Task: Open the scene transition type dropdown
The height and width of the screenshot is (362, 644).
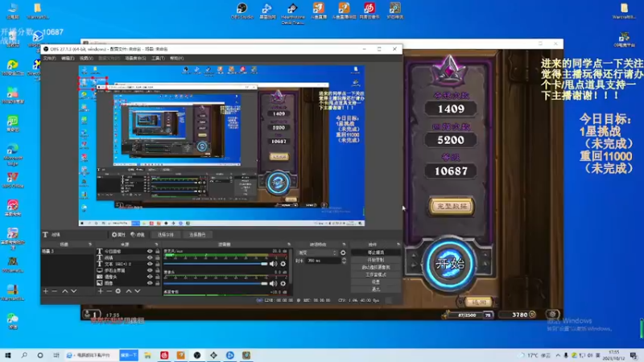Action: 317,253
